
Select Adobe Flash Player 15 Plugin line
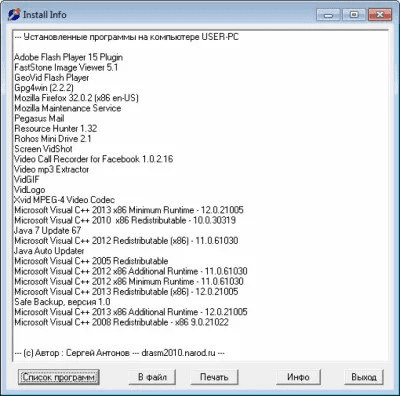click(68, 57)
